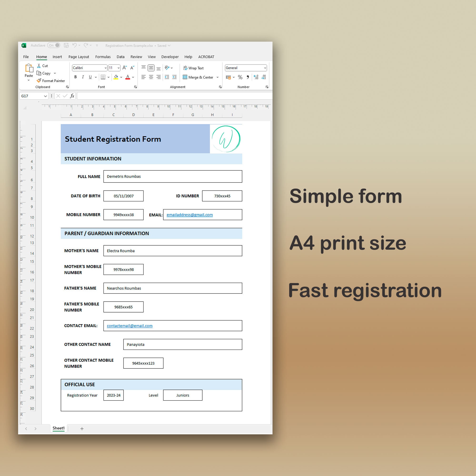This screenshot has width=476, height=476.
Task: Toggle bold formatting
Action: click(75, 77)
